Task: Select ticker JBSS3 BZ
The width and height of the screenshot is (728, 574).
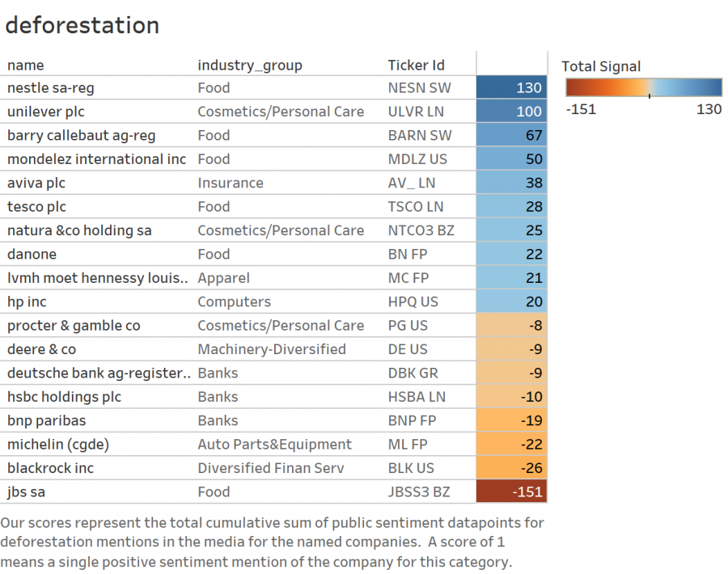Action: pyautogui.click(x=419, y=492)
